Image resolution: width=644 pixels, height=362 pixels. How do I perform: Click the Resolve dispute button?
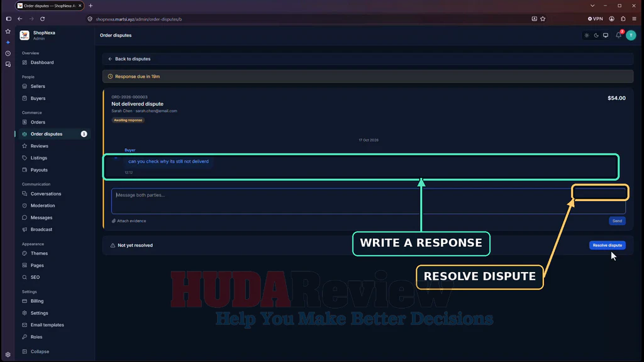coord(607,245)
